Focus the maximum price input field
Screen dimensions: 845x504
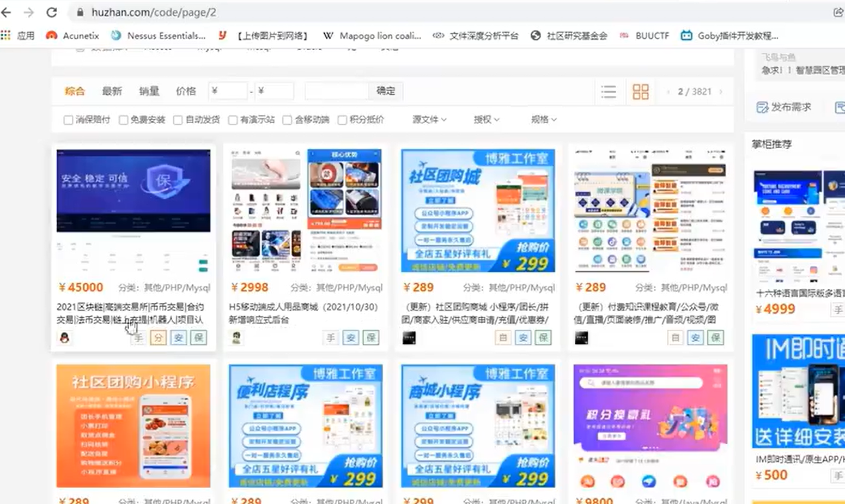(x=274, y=91)
